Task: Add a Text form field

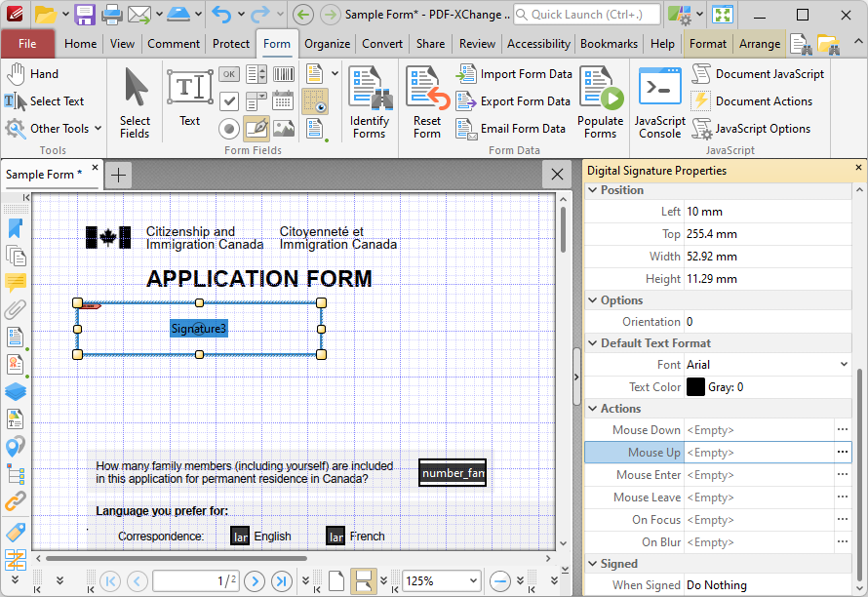Action: point(190,98)
